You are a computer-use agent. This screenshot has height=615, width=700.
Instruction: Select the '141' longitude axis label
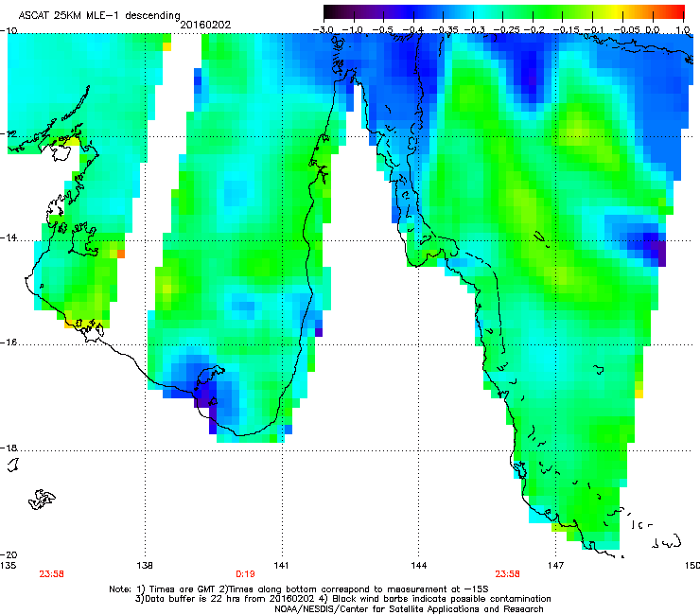[281, 566]
